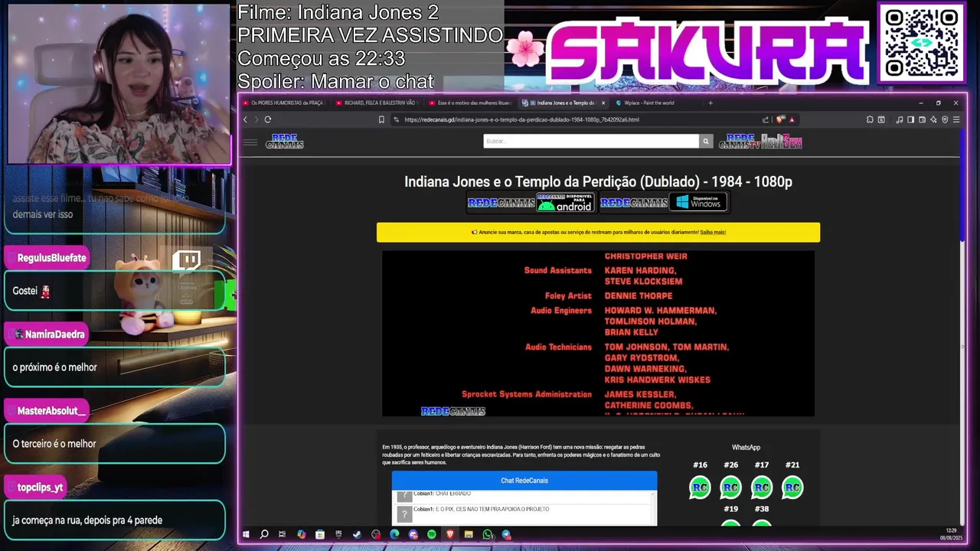Open WhatsApp group #17 icon
This screenshot has height=551, width=980.
click(762, 487)
